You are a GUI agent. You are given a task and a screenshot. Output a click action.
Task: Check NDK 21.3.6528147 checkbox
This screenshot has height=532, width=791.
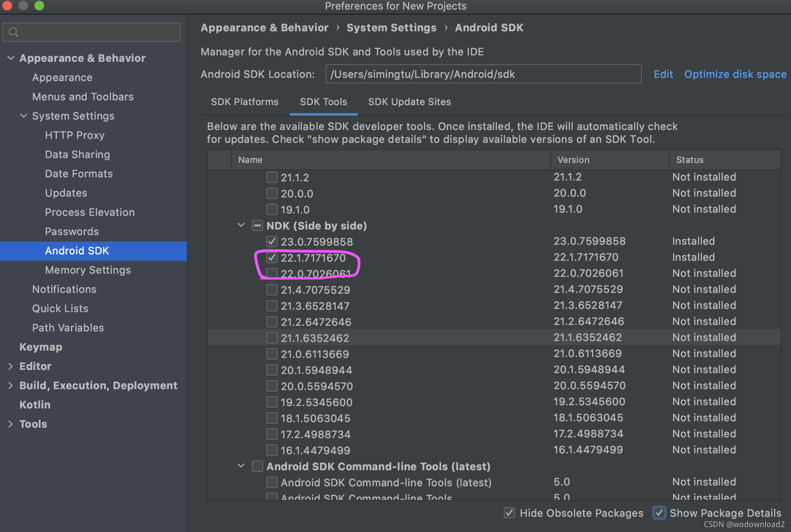(272, 306)
